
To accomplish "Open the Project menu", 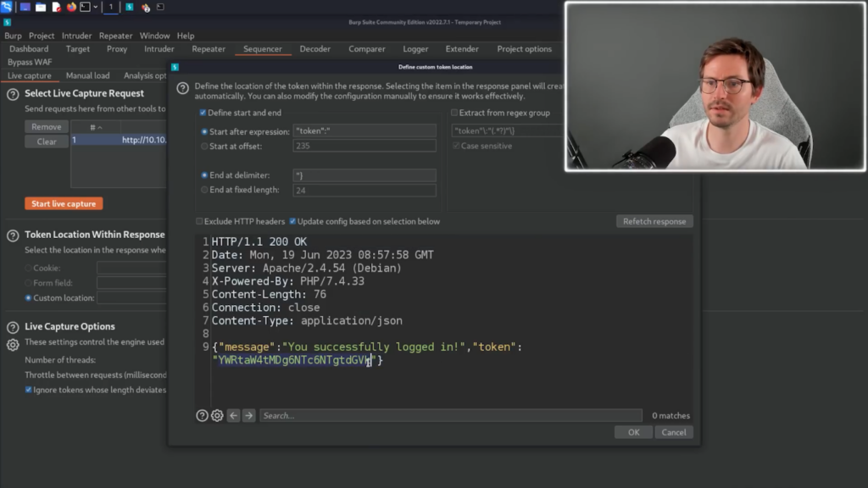I will (x=42, y=36).
